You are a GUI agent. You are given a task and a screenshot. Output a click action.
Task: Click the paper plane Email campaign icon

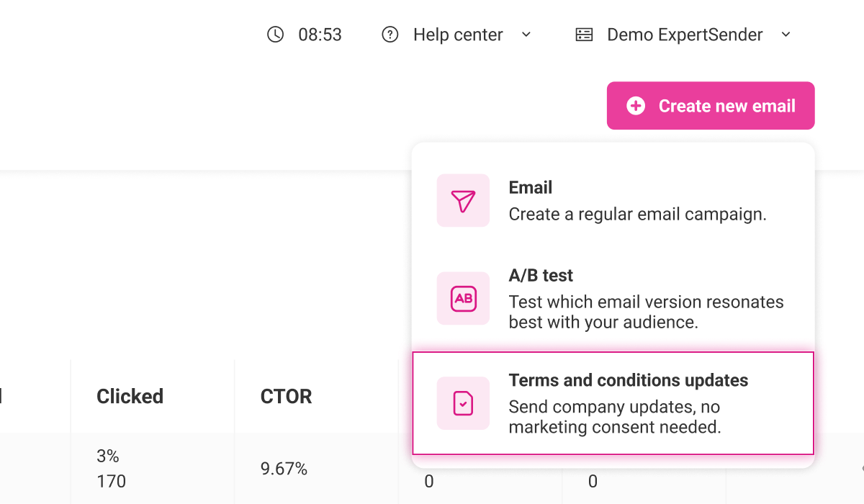tap(462, 200)
